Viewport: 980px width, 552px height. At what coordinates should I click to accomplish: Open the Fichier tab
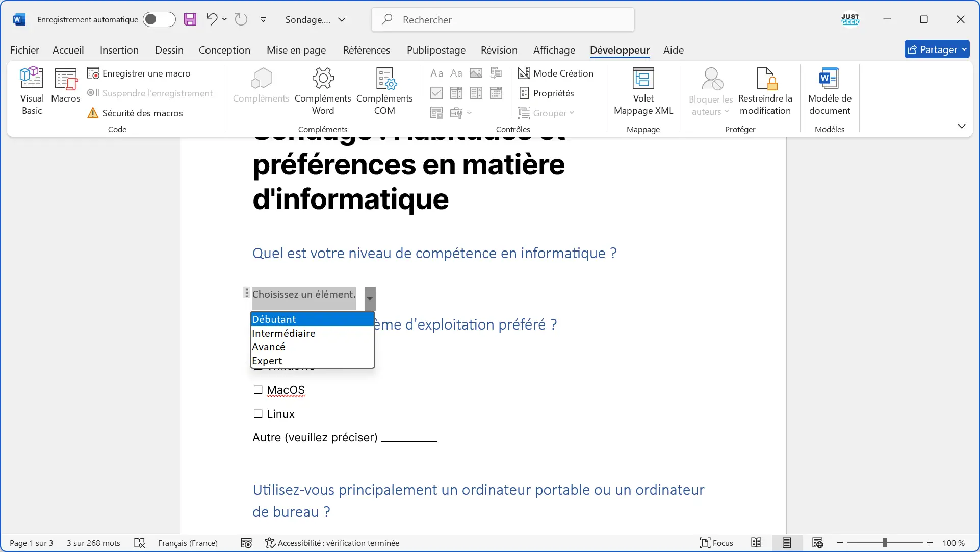coord(24,50)
